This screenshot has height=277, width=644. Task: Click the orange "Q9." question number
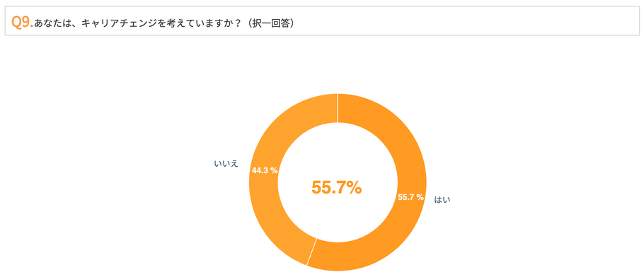[x=22, y=23]
